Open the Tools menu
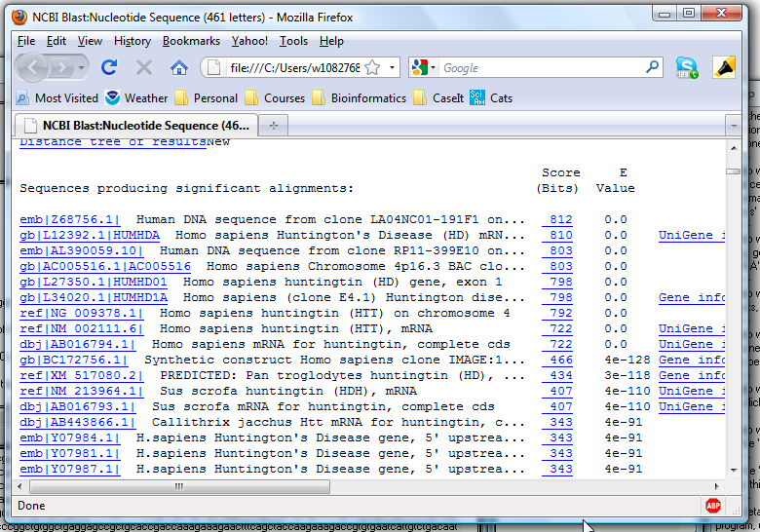This screenshot has width=760, height=532. pyautogui.click(x=293, y=41)
